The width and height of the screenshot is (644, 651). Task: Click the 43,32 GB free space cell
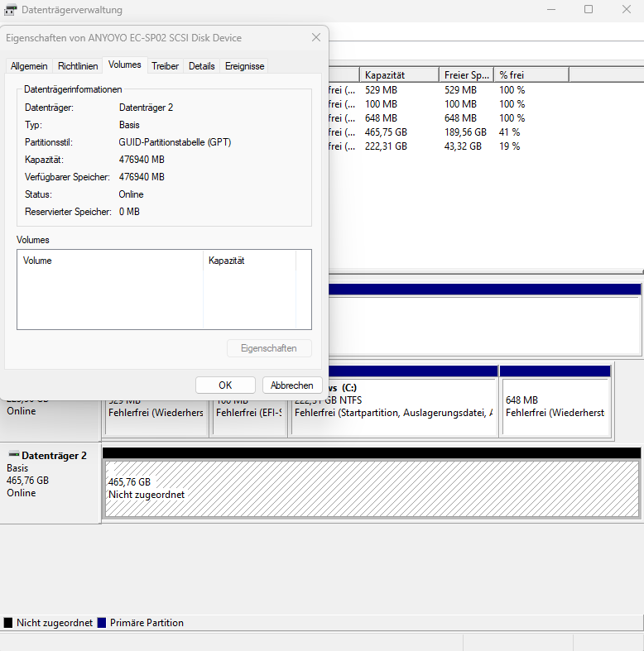463,146
